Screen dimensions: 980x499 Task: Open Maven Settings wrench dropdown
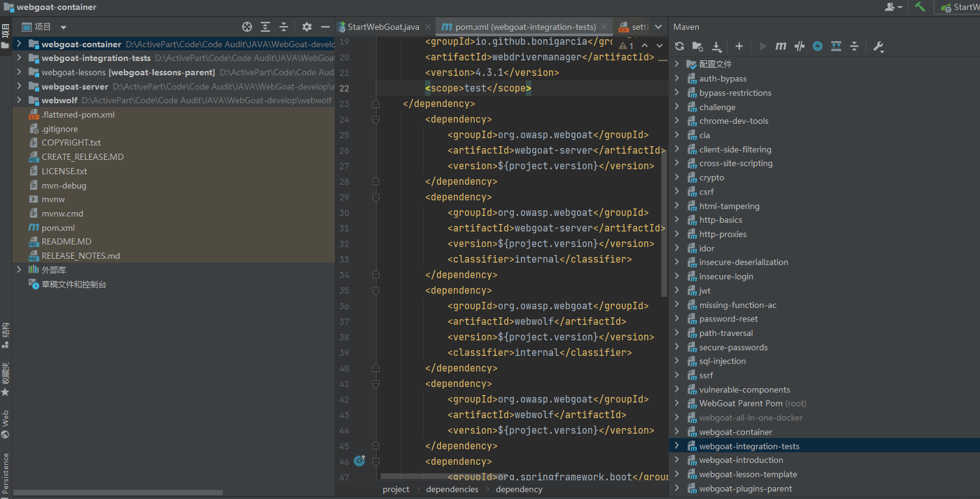point(879,46)
